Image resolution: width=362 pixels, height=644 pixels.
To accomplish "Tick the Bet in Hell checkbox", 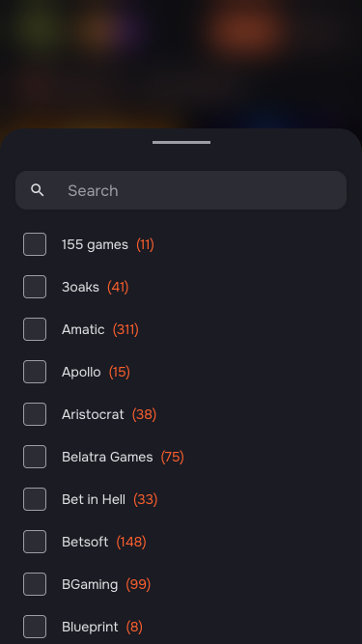I will [x=35, y=499].
